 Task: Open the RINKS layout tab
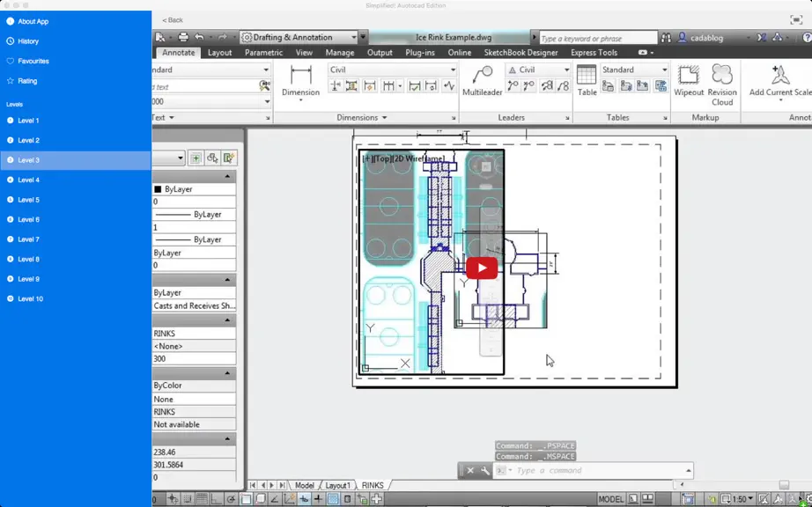click(x=373, y=485)
